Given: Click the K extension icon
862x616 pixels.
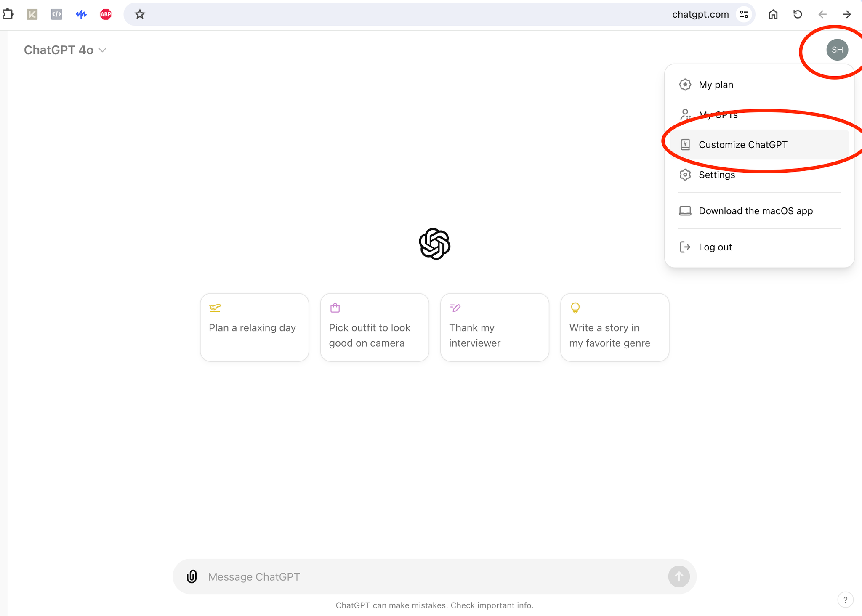Looking at the screenshot, I should (32, 14).
